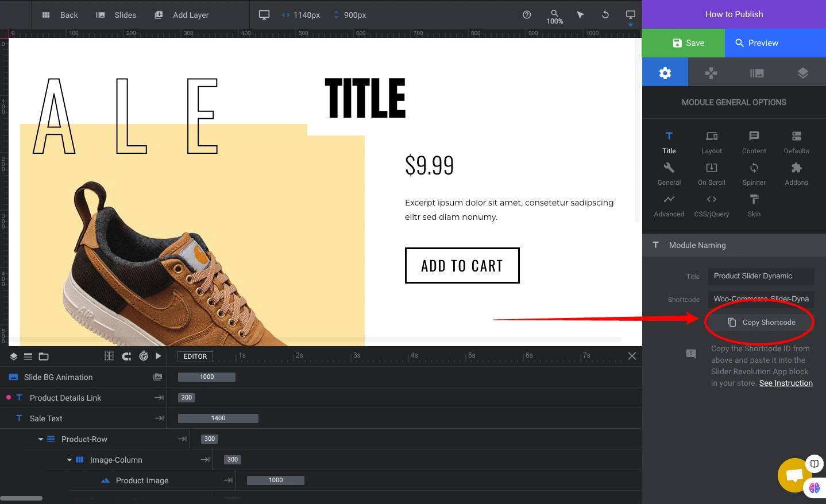Collapse the Image-Column group
The height and width of the screenshot is (504, 826).
[70, 460]
